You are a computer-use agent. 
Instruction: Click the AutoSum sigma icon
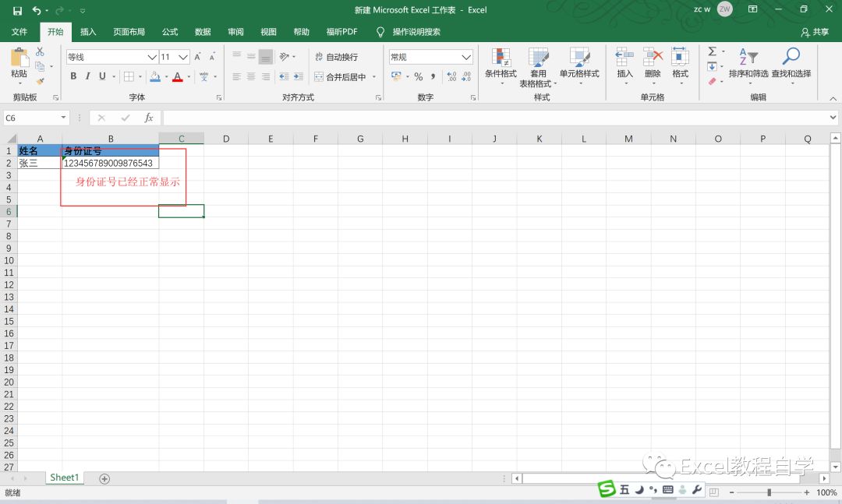712,51
